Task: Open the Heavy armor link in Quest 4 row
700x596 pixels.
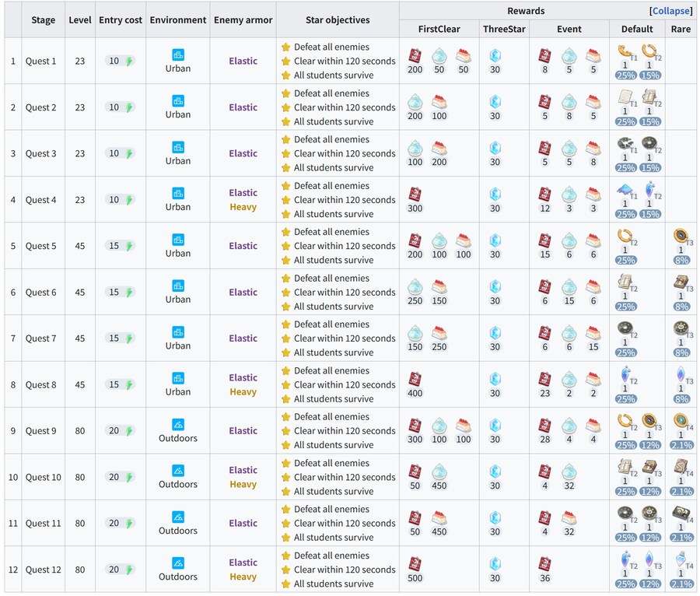Action: pyautogui.click(x=243, y=207)
